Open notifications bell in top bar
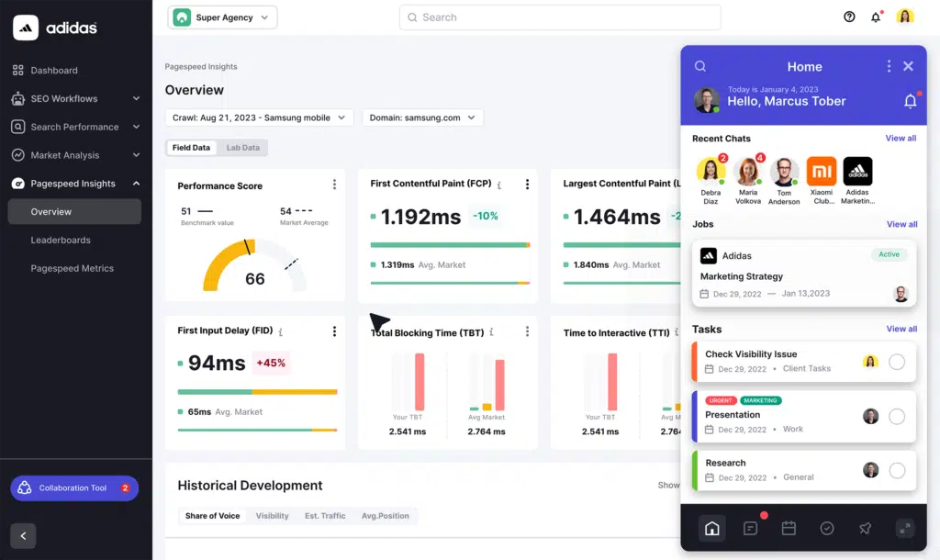The image size is (940, 560). [876, 17]
